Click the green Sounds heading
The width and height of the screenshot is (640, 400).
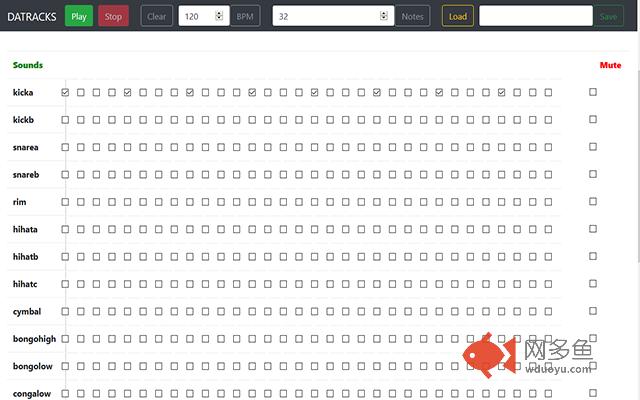pyautogui.click(x=28, y=65)
